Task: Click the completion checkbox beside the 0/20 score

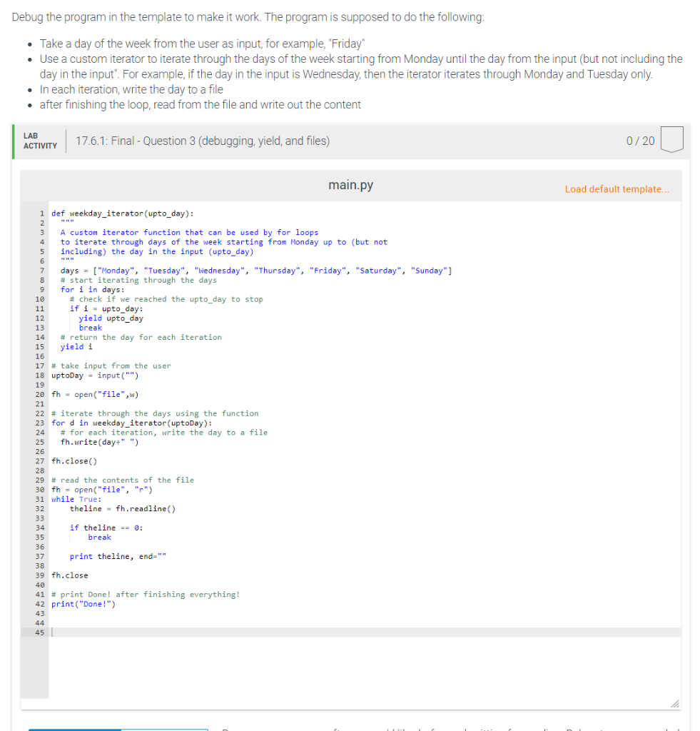Action: coord(671,141)
